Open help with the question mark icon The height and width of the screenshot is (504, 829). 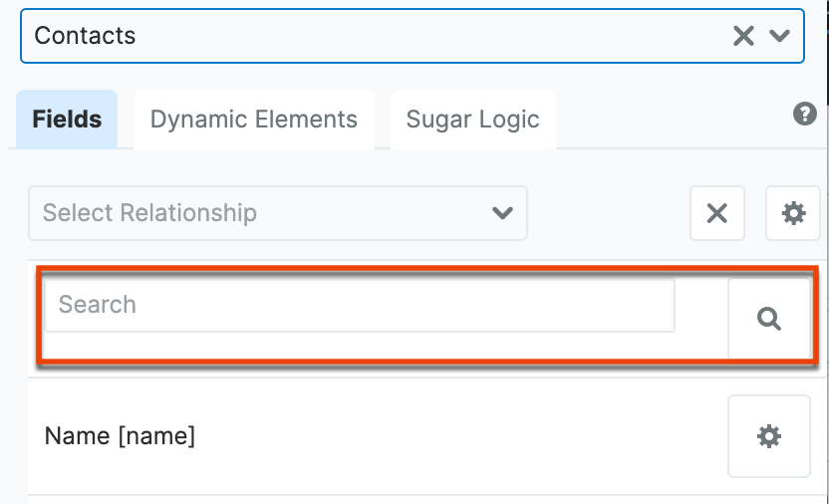click(x=805, y=114)
